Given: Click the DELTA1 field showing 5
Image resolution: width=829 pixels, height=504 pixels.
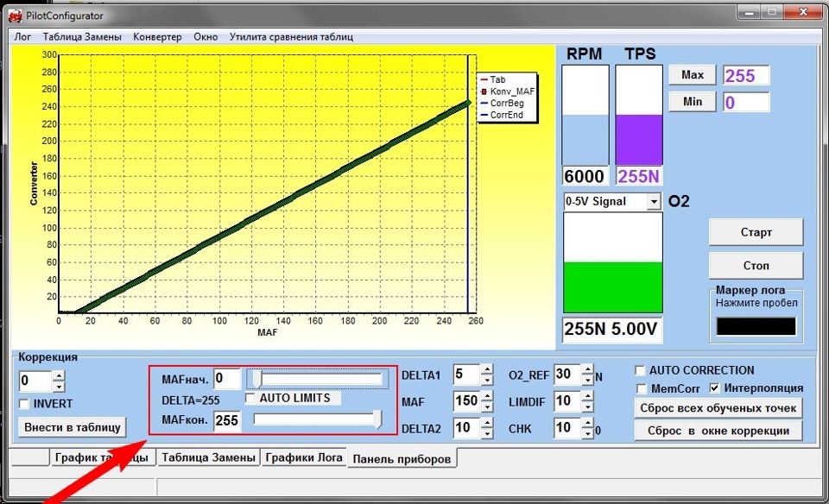Looking at the screenshot, I should click(467, 375).
